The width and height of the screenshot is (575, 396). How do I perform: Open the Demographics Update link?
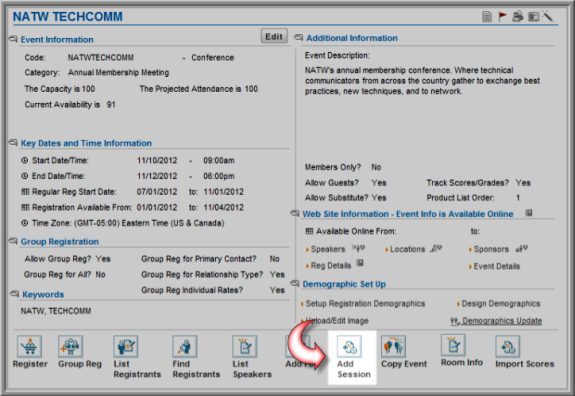[502, 321]
